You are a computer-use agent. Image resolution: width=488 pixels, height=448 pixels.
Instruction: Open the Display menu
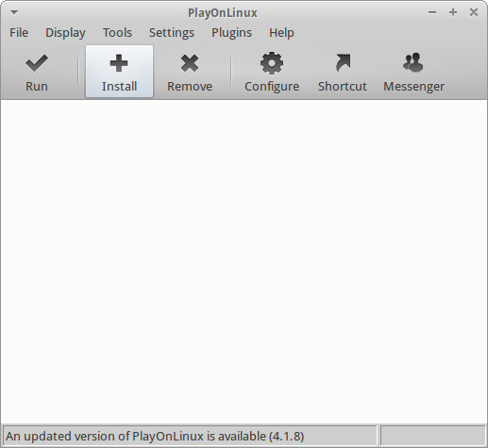click(x=65, y=33)
